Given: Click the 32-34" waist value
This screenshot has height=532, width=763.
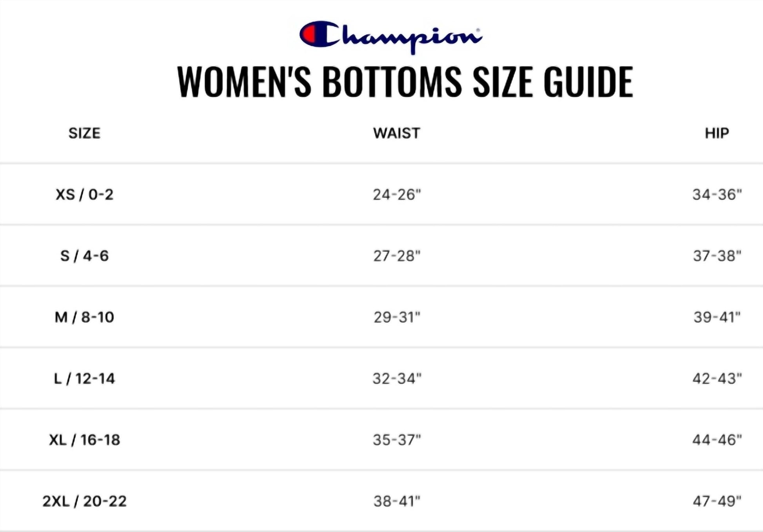Looking at the screenshot, I should [396, 378].
